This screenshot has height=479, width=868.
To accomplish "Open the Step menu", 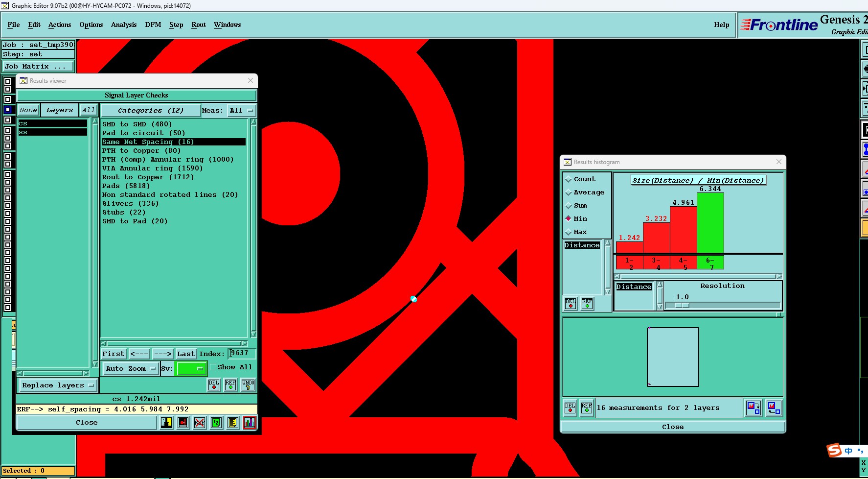I will coord(176,25).
